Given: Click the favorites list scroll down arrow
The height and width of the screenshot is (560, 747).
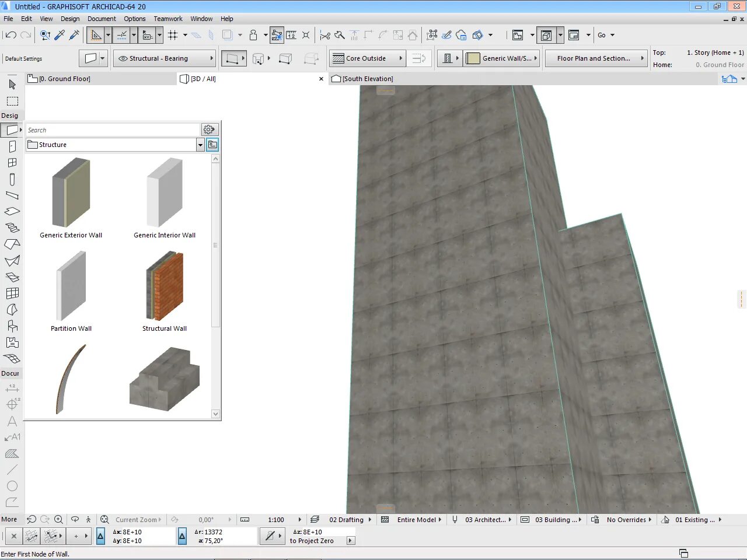Looking at the screenshot, I should coord(215,414).
